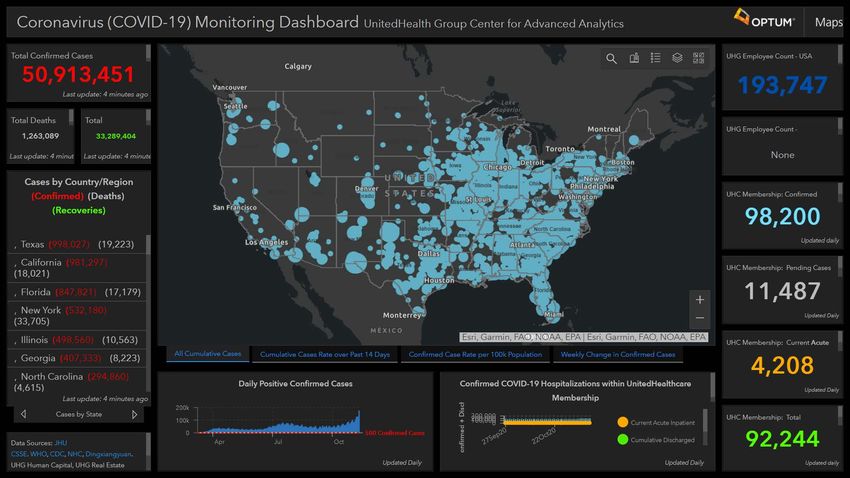This screenshot has height=478, width=850.
Task: Show the map legend list
Action: (655, 57)
